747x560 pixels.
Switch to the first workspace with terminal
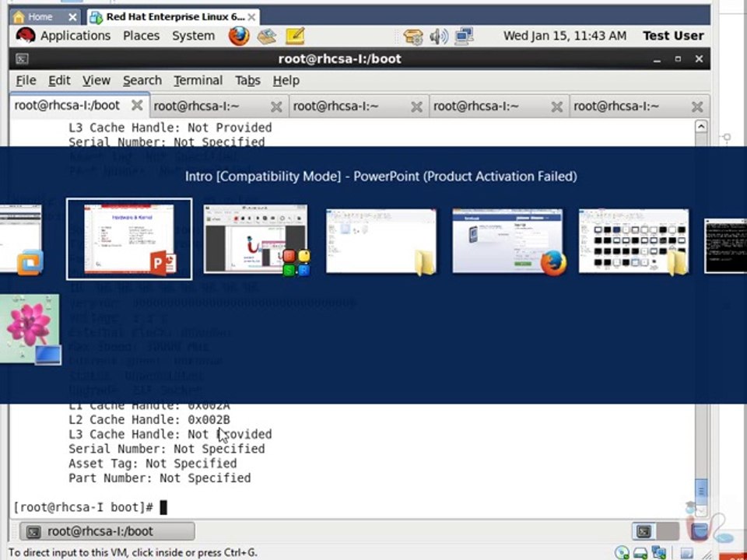(644, 531)
